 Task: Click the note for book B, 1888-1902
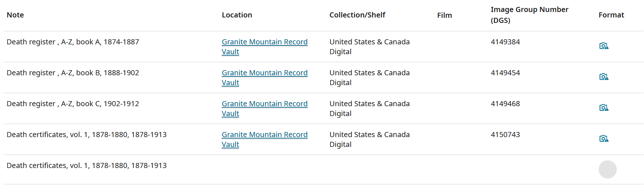(73, 73)
